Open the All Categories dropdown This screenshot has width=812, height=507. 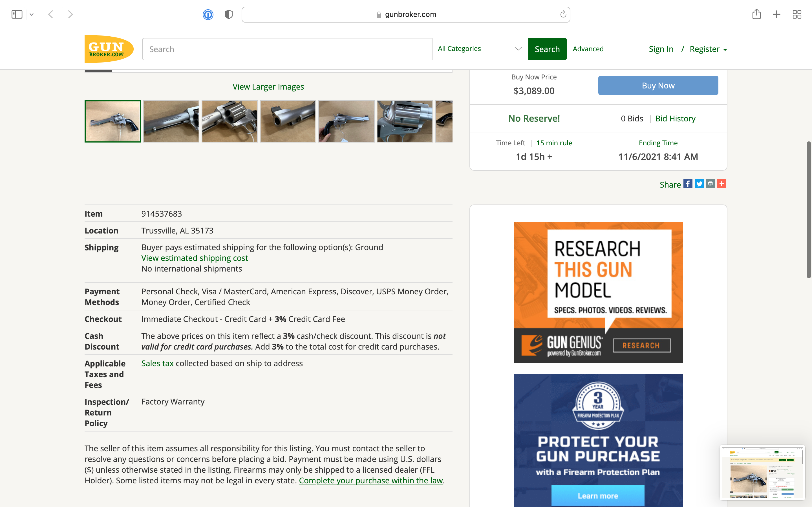(480, 49)
